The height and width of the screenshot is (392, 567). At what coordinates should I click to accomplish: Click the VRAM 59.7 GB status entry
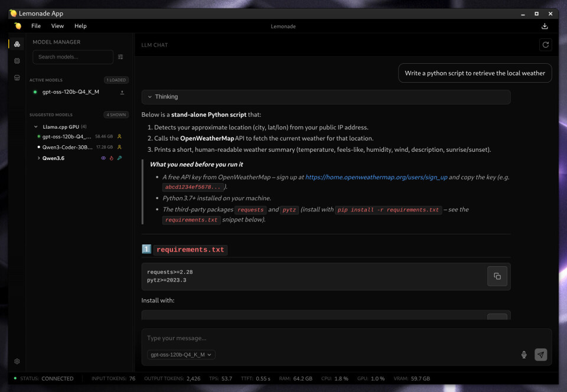[x=412, y=378]
